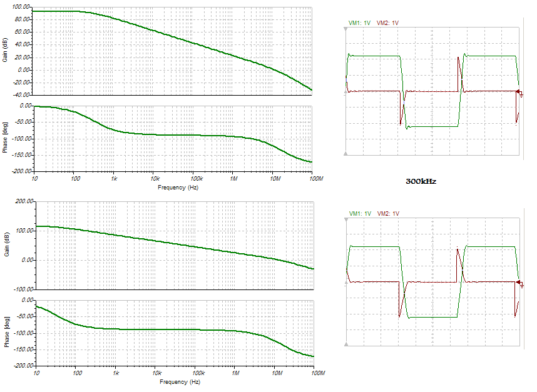Click the 80.00 gain tick on upper Bode plot

22,19
